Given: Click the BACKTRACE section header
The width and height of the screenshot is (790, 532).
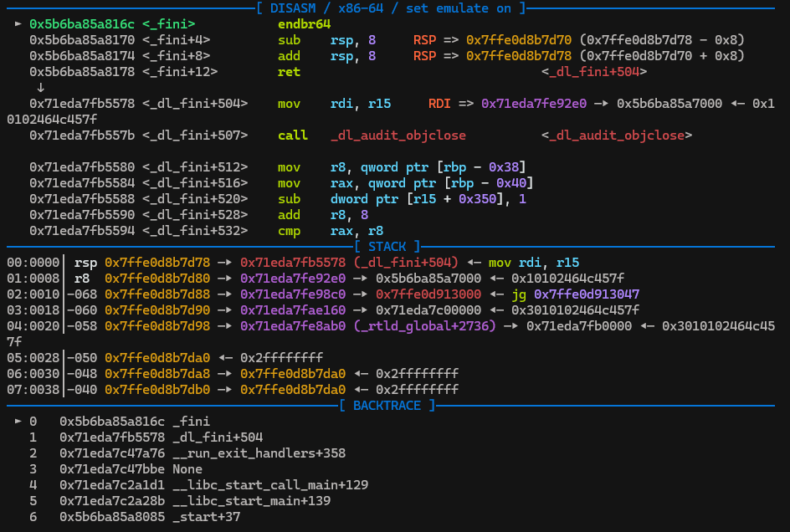Looking at the screenshot, I should (x=387, y=406).
